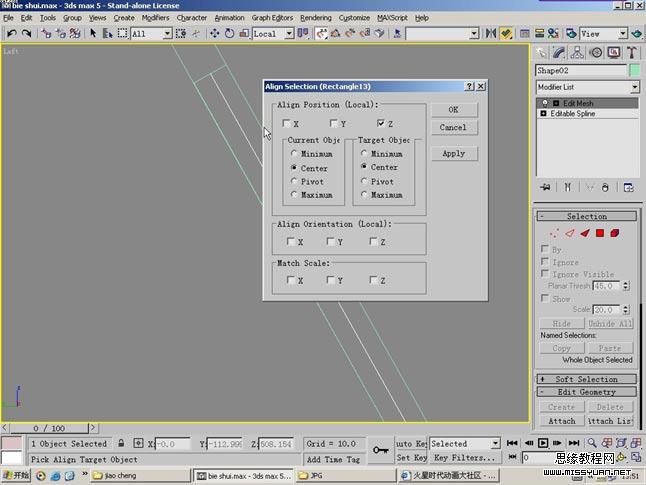This screenshot has width=646, height=485.
Task: Click the Zoom viewport magnifier icon
Action: (x=592, y=443)
